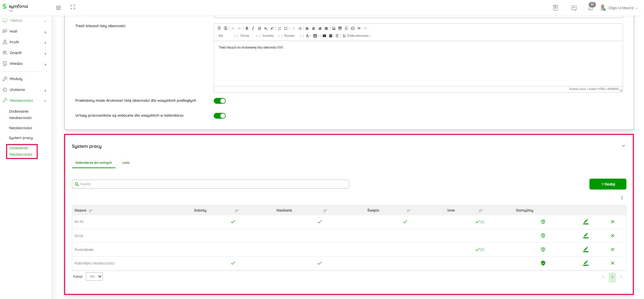
Task: Switch to the Lista tab
Action: (126, 163)
